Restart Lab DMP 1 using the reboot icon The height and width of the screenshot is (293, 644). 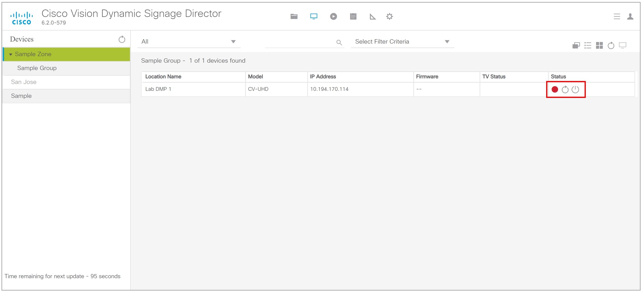[565, 89]
